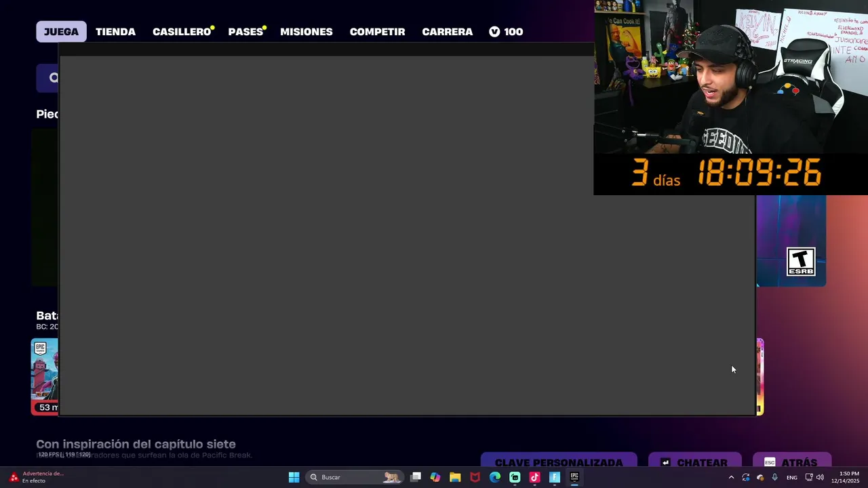868x488 pixels.
Task: Click the ESRB T rating badge
Action: tap(801, 262)
